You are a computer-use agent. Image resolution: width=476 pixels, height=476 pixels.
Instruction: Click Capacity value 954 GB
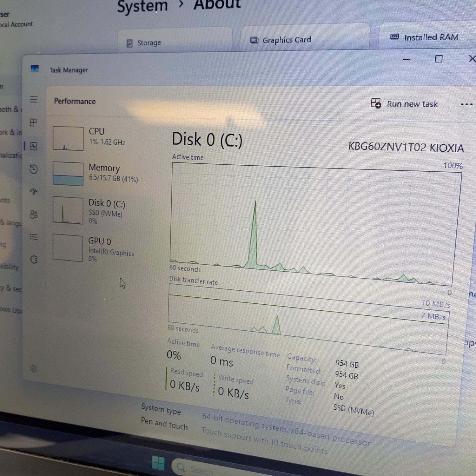pyautogui.click(x=347, y=364)
